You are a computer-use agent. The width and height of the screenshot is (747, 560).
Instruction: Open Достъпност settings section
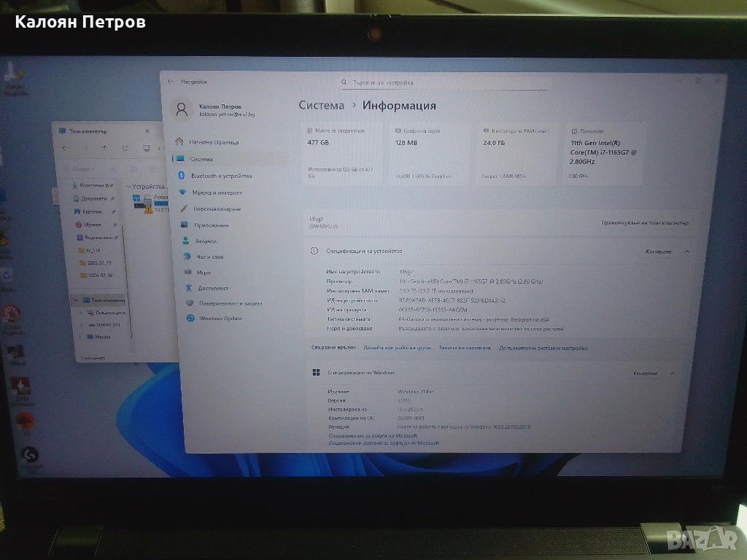coord(213,288)
